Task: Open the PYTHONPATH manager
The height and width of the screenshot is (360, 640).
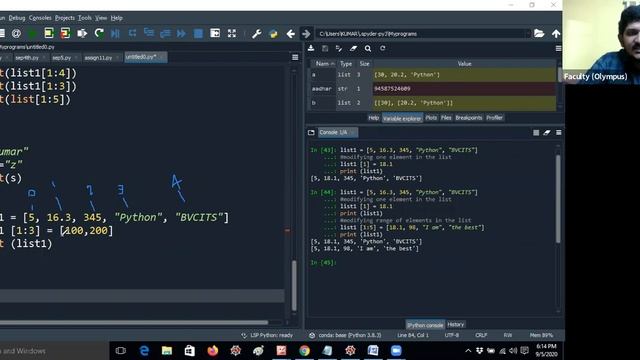Action: [x=273, y=33]
